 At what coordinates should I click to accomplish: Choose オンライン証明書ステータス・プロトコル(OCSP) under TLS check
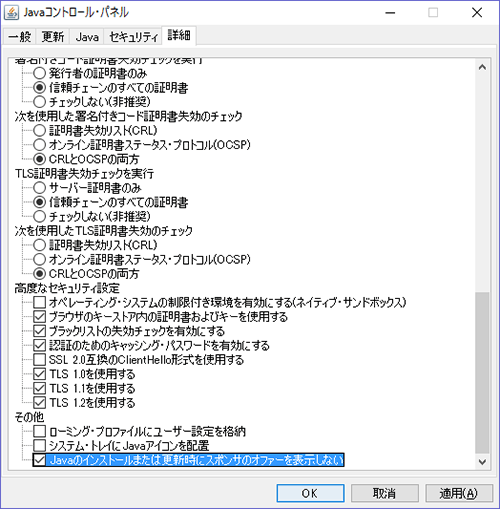(x=39, y=259)
